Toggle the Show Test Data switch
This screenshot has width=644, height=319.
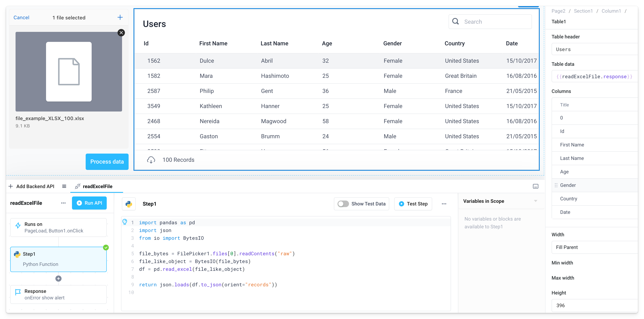(x=343, y=204)
